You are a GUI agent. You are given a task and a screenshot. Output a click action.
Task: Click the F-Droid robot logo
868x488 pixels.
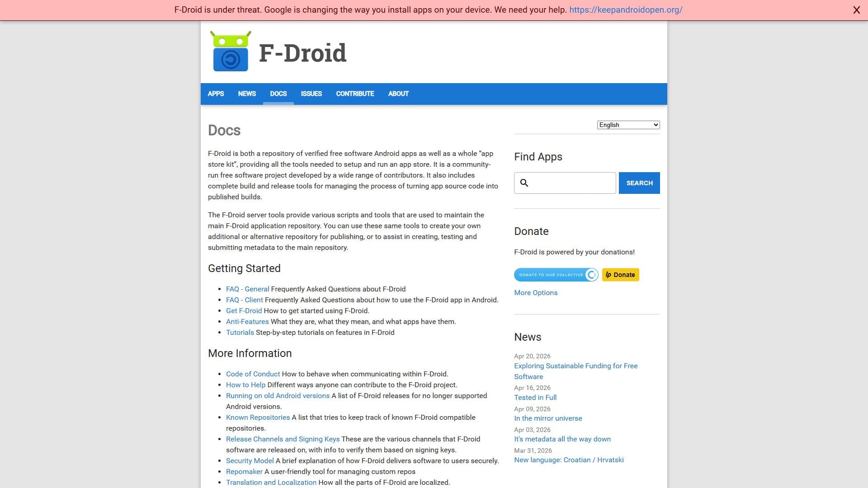[x=231, y=51]
